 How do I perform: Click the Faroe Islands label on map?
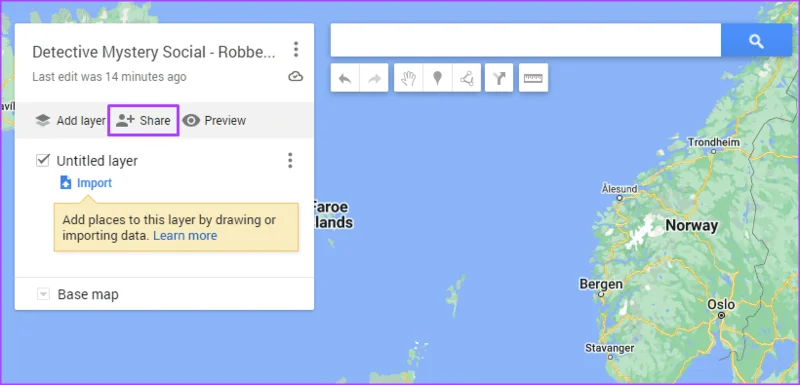pos(332,215)
